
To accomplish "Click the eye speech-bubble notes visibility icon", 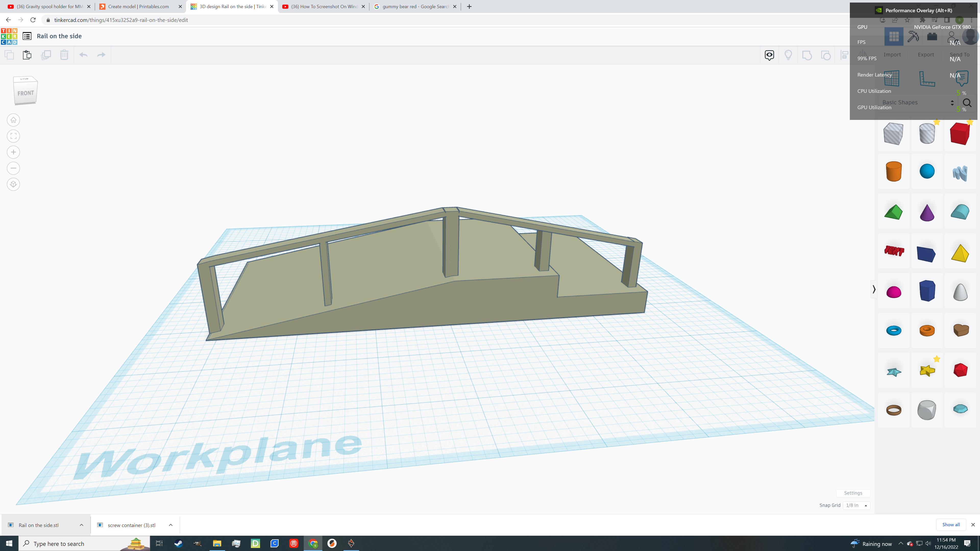I will pyautogui.click(x=769, y=55).
